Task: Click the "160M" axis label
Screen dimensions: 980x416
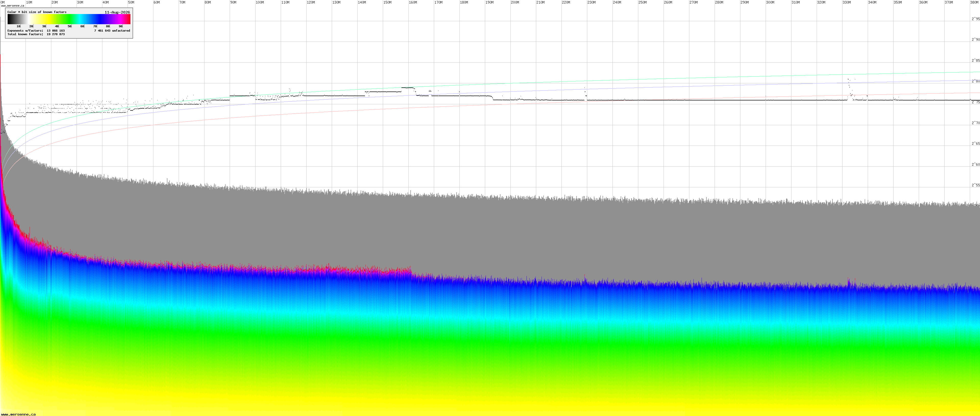Action: coord(413,2)
